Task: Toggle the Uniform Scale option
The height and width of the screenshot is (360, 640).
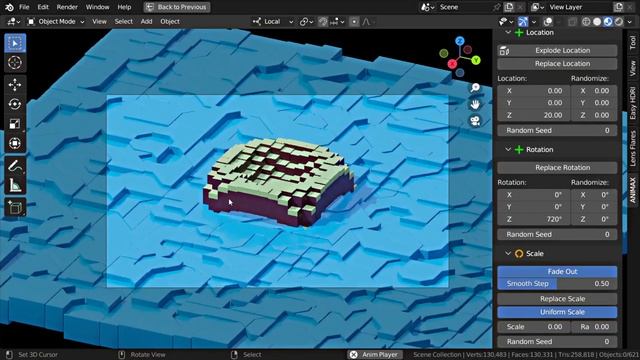Action: click(557, 312)
